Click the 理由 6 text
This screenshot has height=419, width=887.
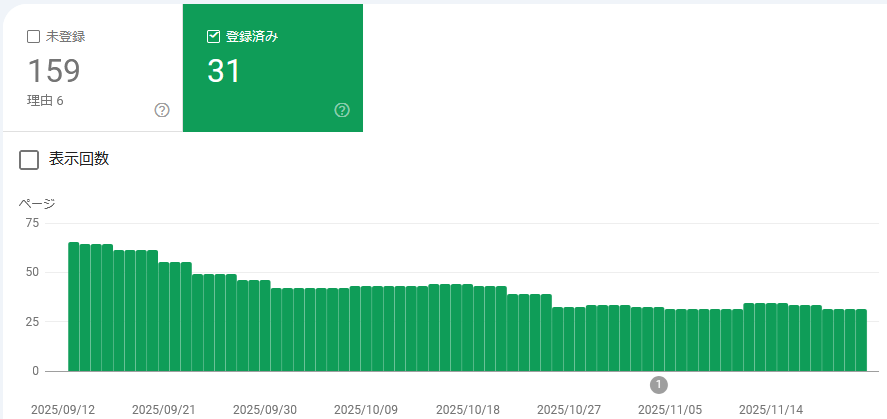[x=46, y=100]
